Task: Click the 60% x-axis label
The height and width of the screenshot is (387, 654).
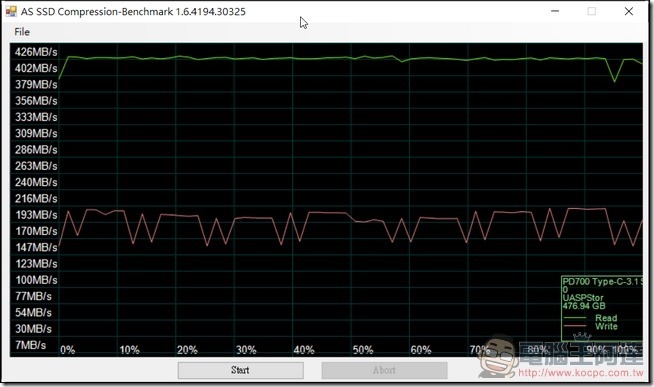Action: tap(421, 350)
